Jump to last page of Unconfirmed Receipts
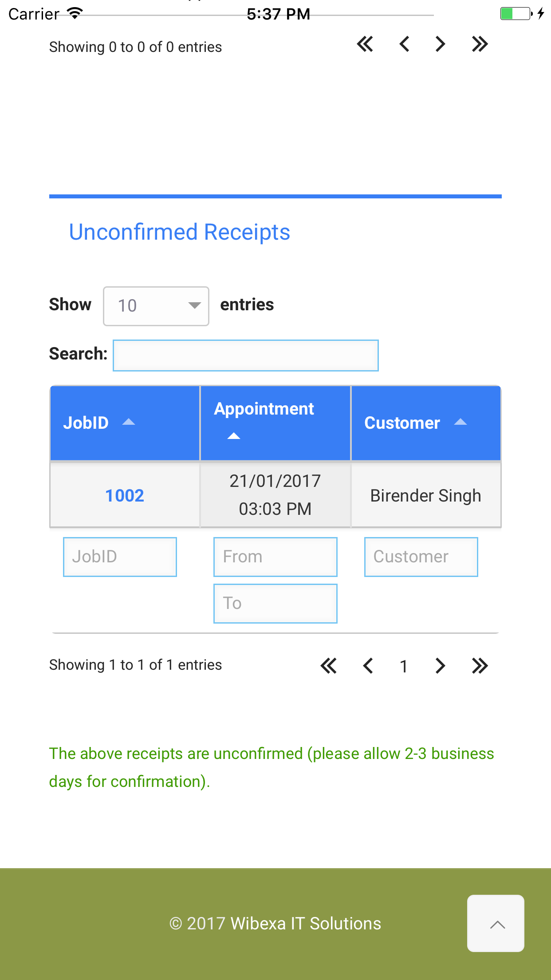 pyautogui.click(x=480, y=666)
